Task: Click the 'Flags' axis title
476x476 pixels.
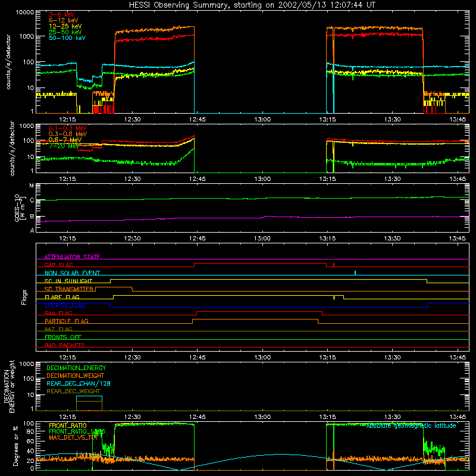Action: coord(24,297)
